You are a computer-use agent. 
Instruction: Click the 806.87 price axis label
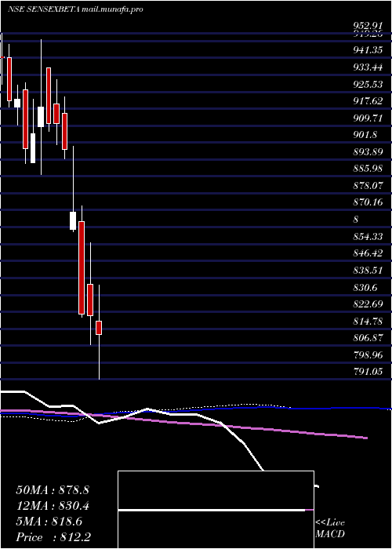click(x=368, y=337)
